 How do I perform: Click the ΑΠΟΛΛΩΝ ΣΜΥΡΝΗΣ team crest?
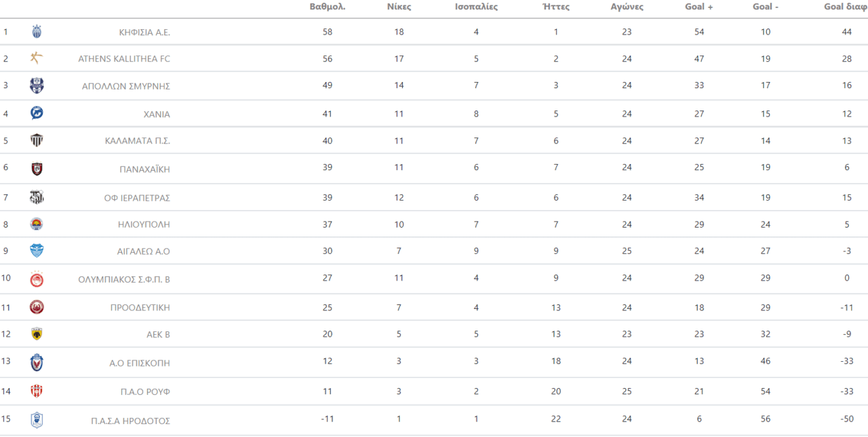37,85
